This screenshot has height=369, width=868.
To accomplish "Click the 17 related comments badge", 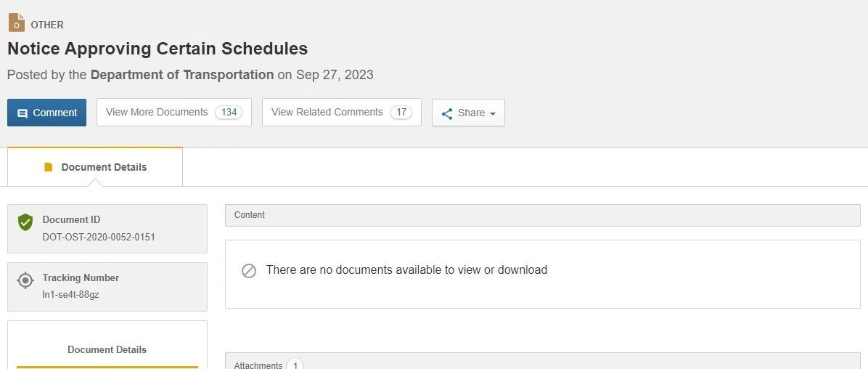I will pyautogui.click(x=401, y=113).
